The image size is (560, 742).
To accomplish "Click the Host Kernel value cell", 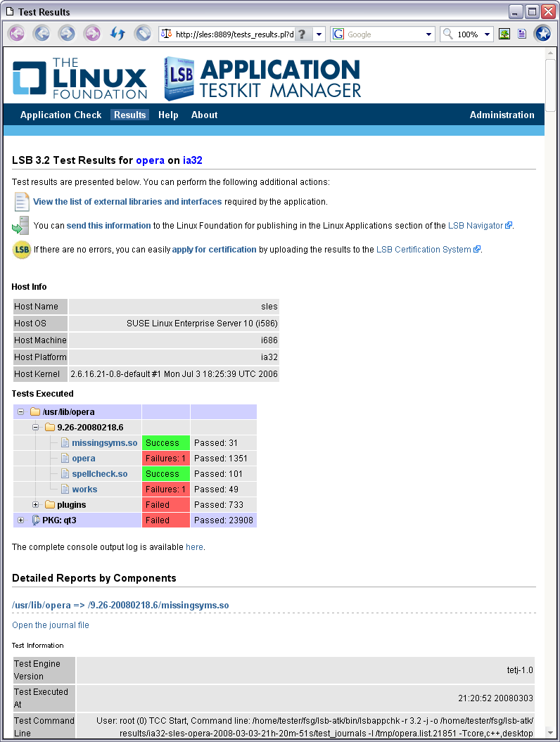I will 174,374.
